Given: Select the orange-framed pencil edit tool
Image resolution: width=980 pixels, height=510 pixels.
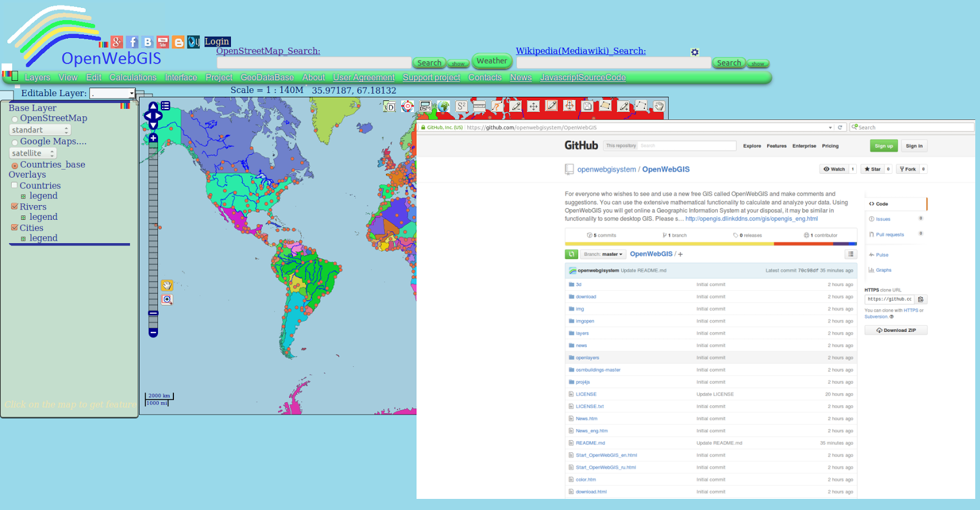Looking at the screenshot, I should [x=551, y=106].
